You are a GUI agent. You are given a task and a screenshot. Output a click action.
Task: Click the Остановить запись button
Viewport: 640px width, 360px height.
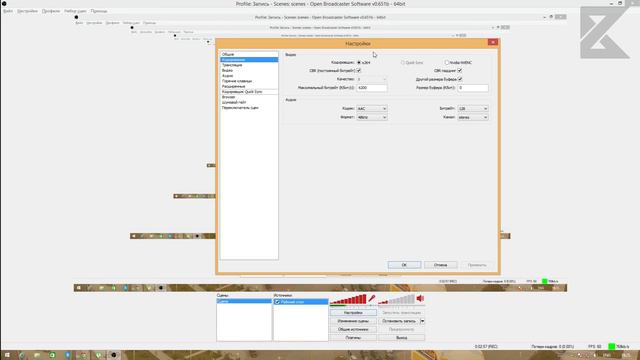(399, 321)
